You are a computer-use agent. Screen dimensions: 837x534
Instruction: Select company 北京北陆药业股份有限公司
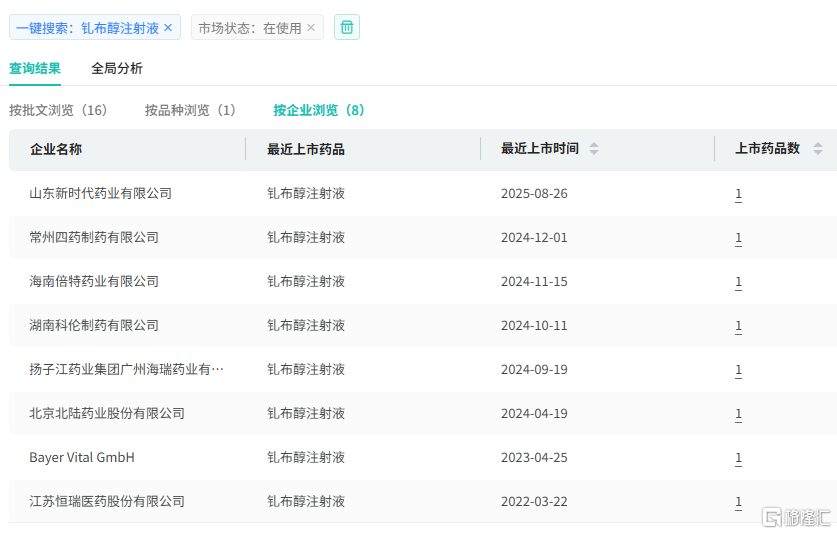(107, 413)
